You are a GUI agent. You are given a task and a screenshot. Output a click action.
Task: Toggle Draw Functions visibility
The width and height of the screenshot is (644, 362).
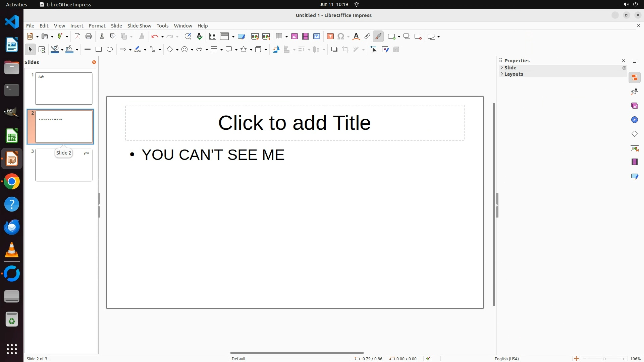[378, 37]
